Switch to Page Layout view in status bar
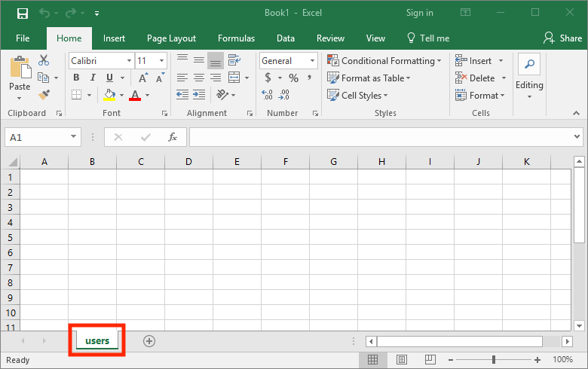This screenshot has height=369, width=588. pyautogui.click(x=402, y=360)
